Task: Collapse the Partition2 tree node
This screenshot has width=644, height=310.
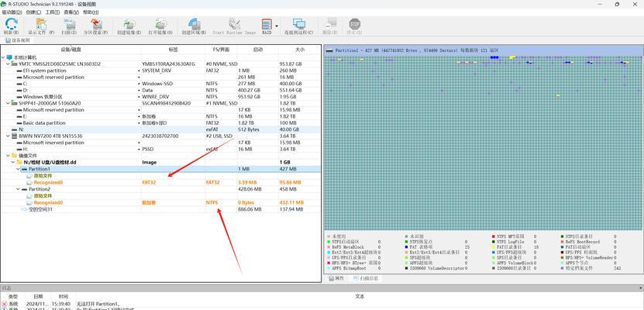Action: [18, 189]
